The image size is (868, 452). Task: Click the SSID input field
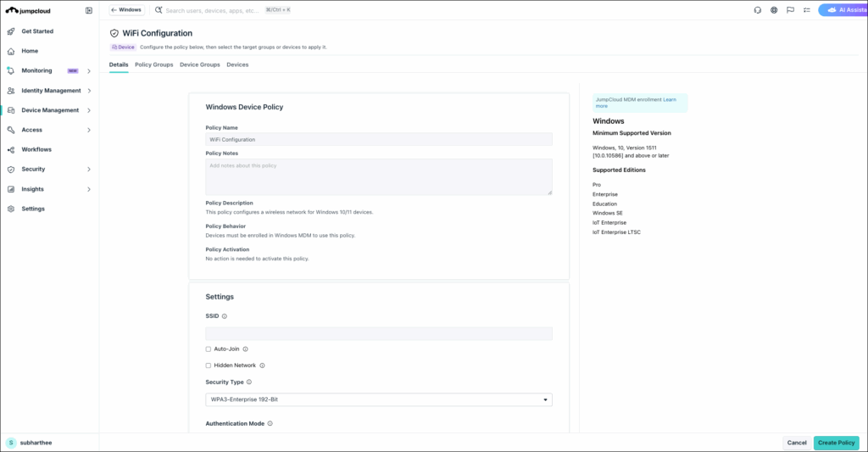379,333
